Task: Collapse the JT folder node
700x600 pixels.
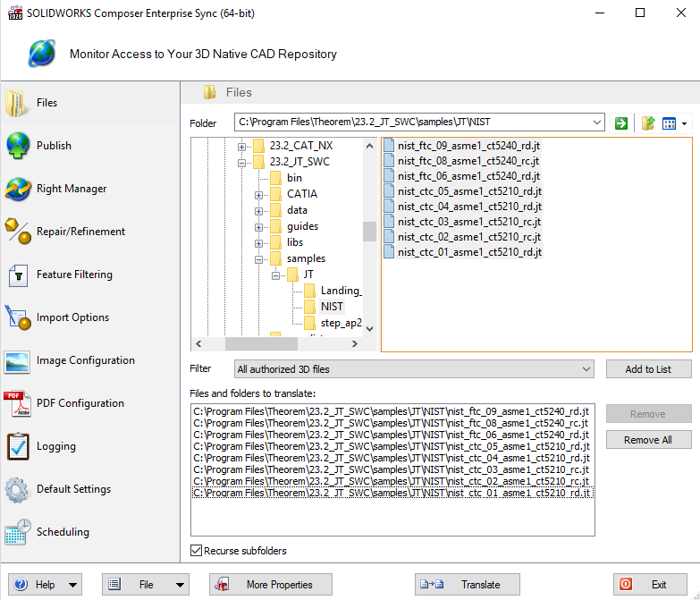Action: [275, 275]
